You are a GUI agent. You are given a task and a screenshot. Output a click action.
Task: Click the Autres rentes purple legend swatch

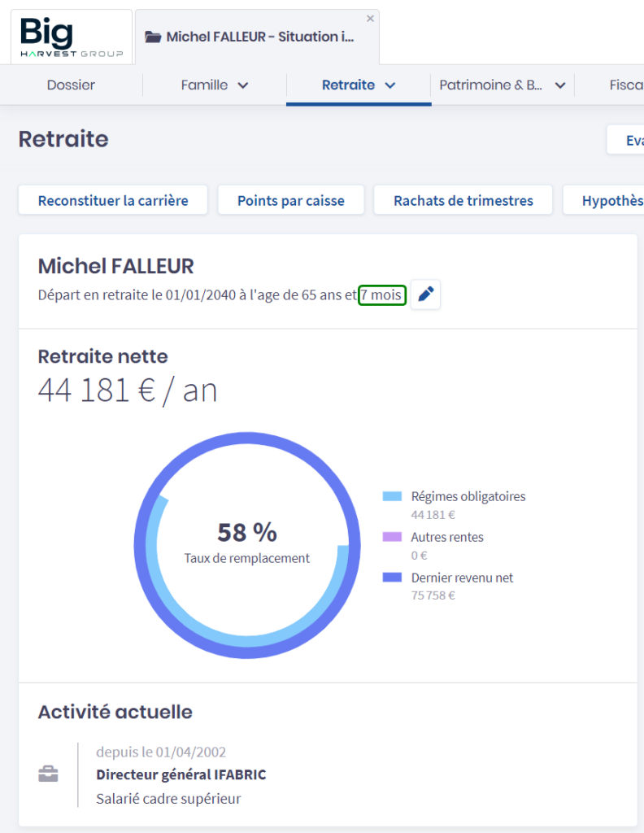pos(392,537)
